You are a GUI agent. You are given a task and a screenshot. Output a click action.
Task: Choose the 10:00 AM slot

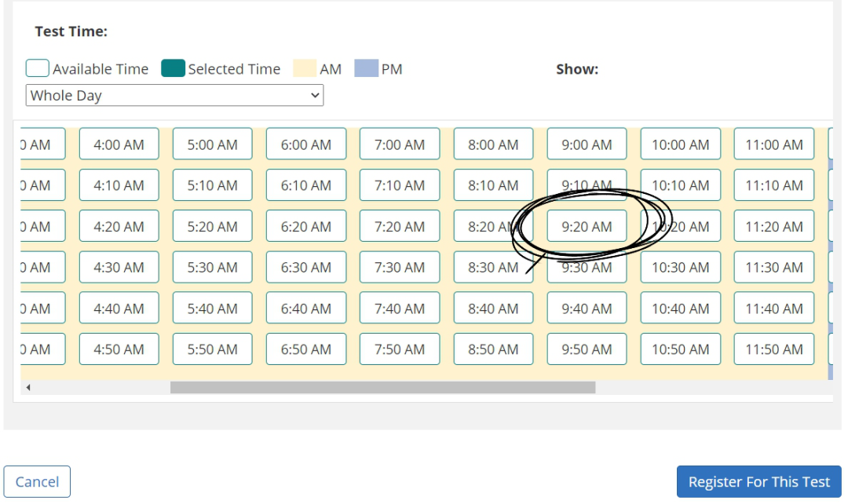(680, 144)
